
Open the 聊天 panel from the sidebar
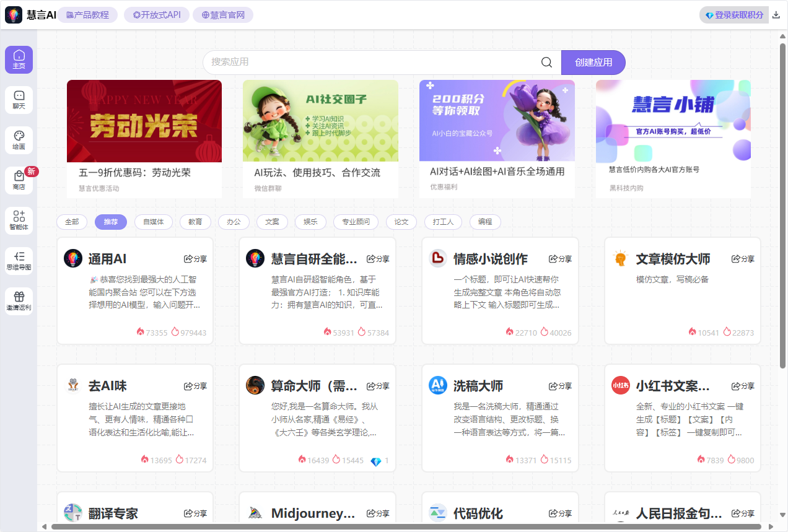coord(19,100)
